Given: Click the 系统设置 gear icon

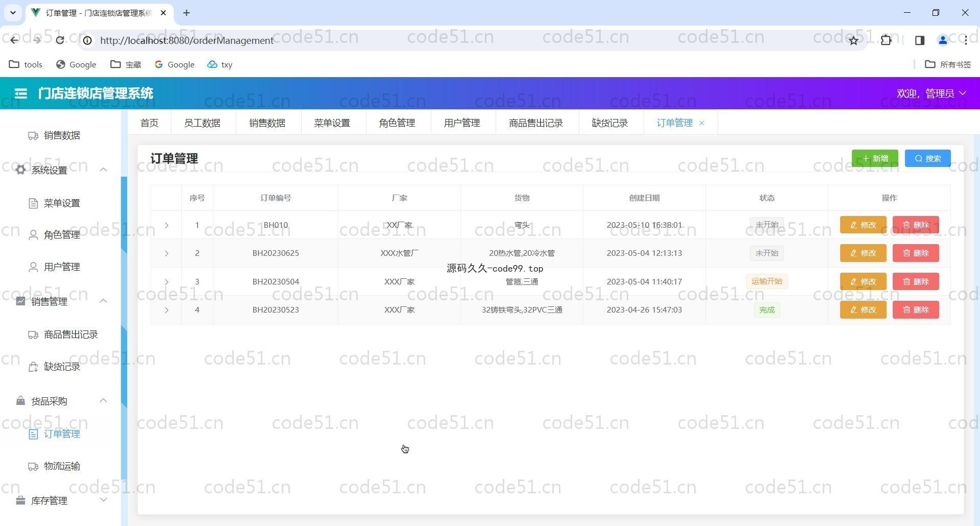Looking at the screenshot, I should (x=20, y=170).
